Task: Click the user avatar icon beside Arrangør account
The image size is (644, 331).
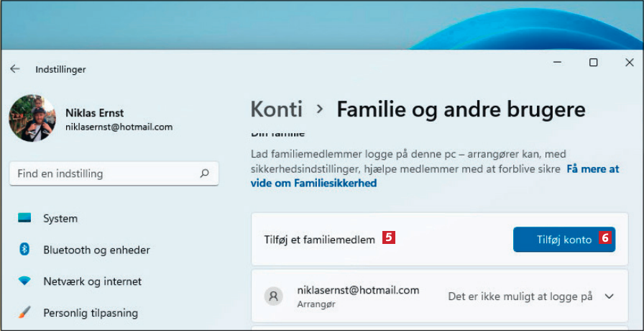Action: [x=273, y=296]
